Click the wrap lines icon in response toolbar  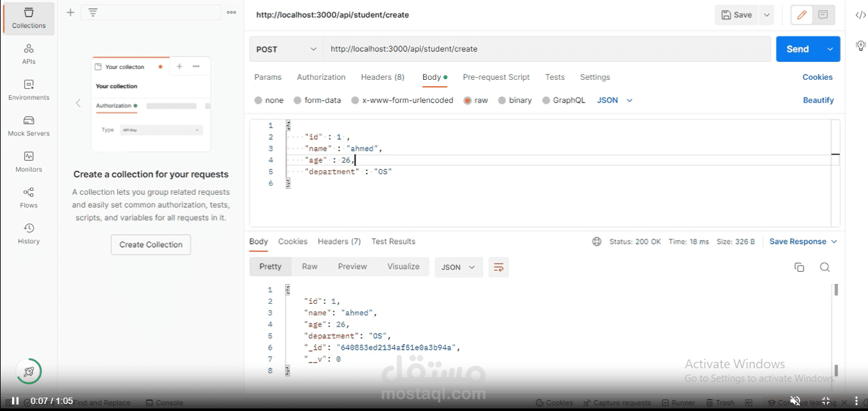(498, 267)
